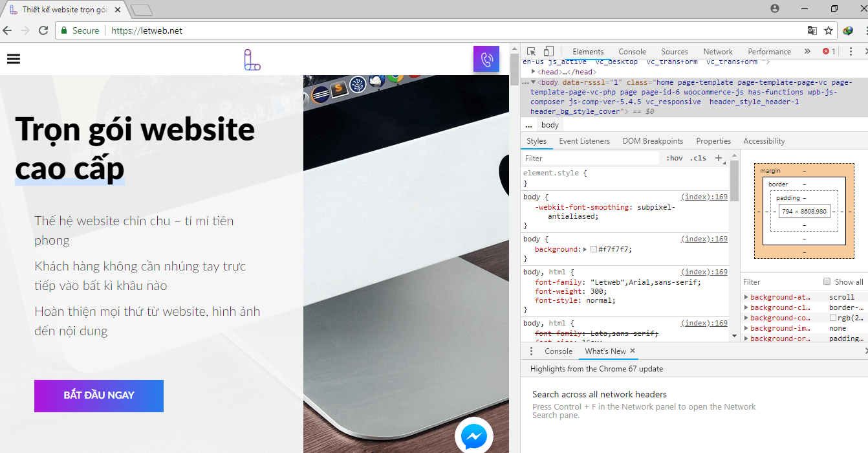Click the extension icon beside bookmark star
Viewport: 868px width, 453px height.
tap(848, 30)
